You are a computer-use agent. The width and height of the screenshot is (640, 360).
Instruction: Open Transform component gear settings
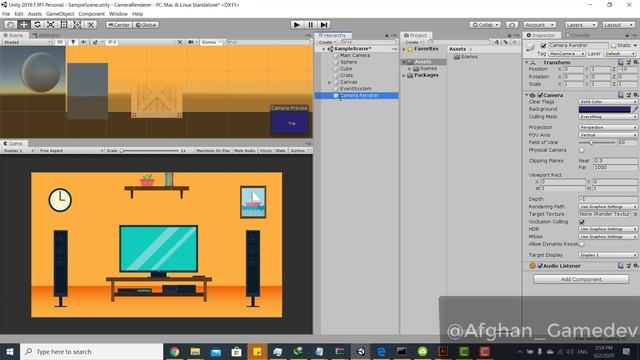(635, 62)
